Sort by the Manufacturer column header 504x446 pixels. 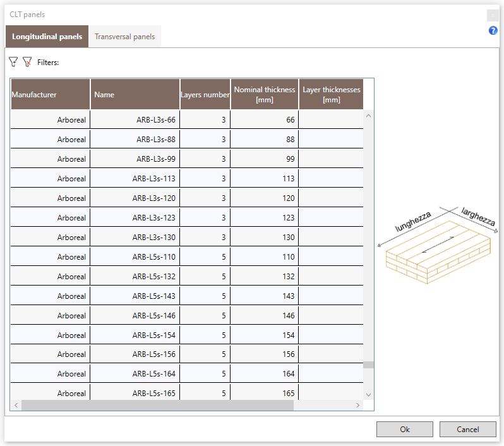pyautogui.click(x=51, y=95)
